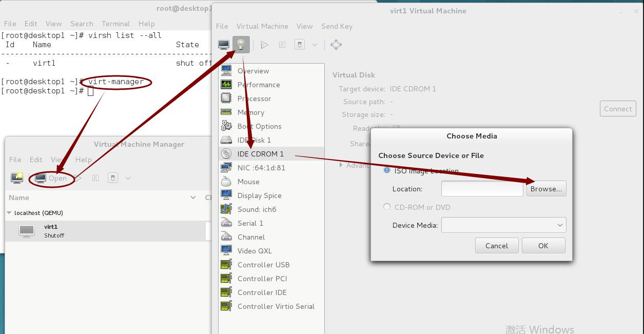Open View menu in terminal window
This screenshot has height=334, width=644.
(53, 24)
